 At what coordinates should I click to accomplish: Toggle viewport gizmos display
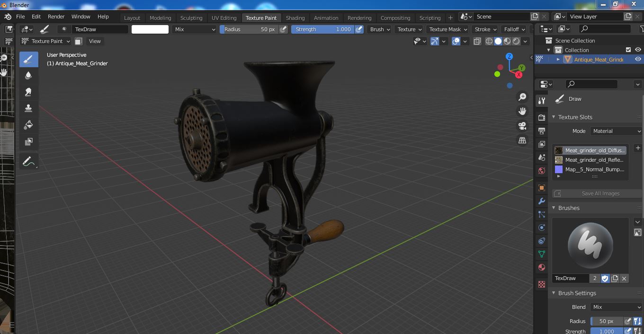point(435,41)
